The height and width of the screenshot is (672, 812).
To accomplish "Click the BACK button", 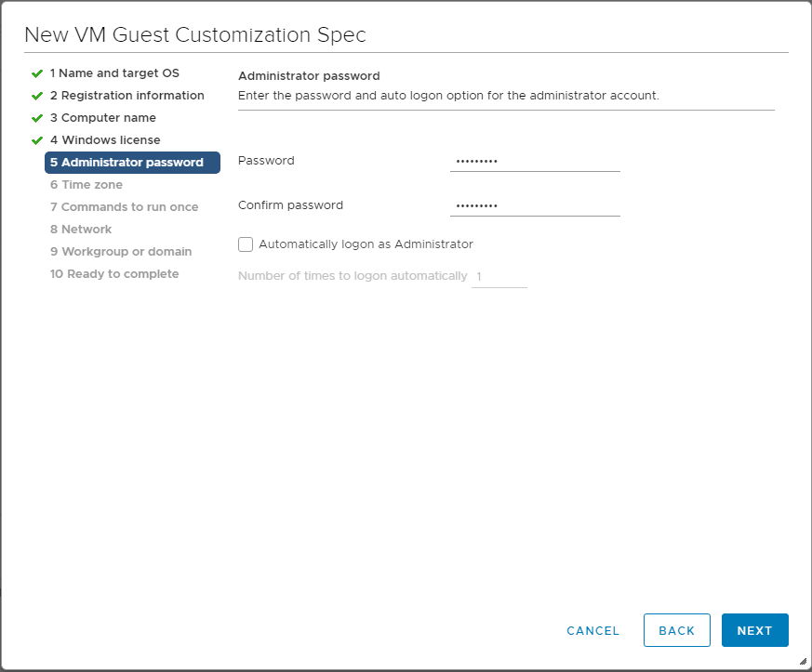I will [x=676, y=630].
